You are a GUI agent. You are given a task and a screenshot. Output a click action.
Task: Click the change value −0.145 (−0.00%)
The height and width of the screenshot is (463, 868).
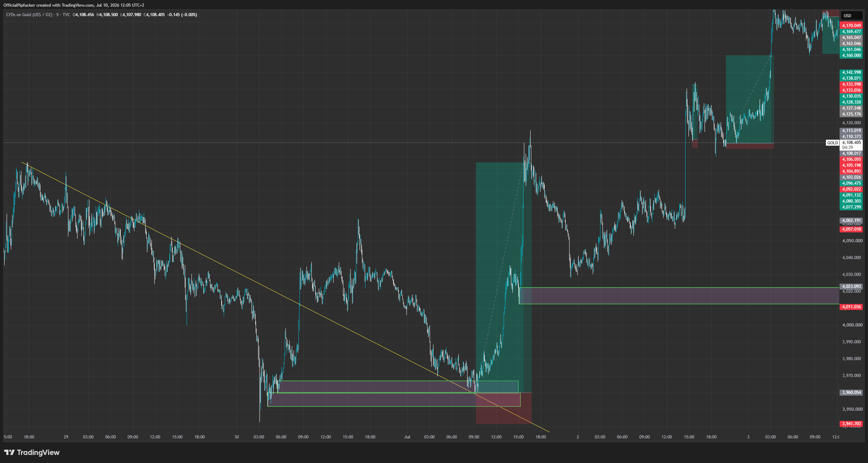[x=182, y=15]
